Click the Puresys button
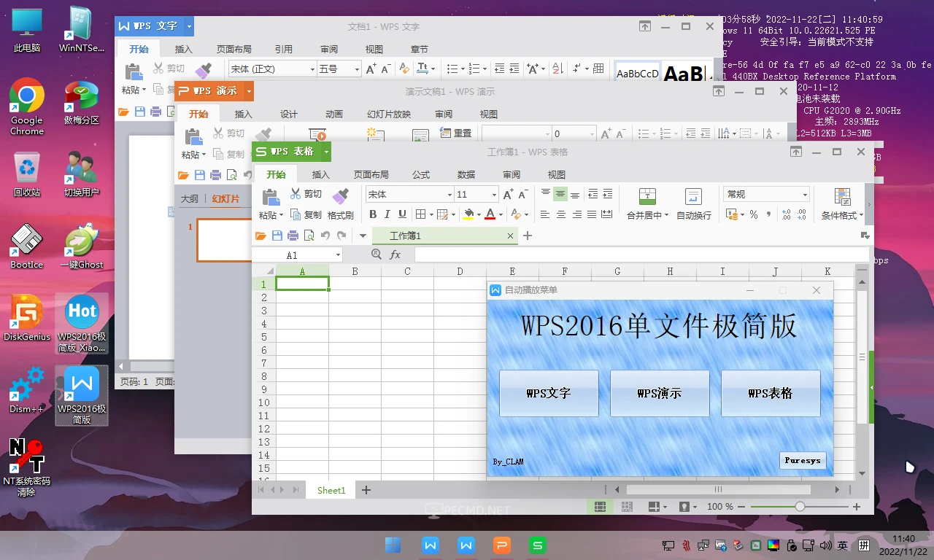 coord(803,461)
